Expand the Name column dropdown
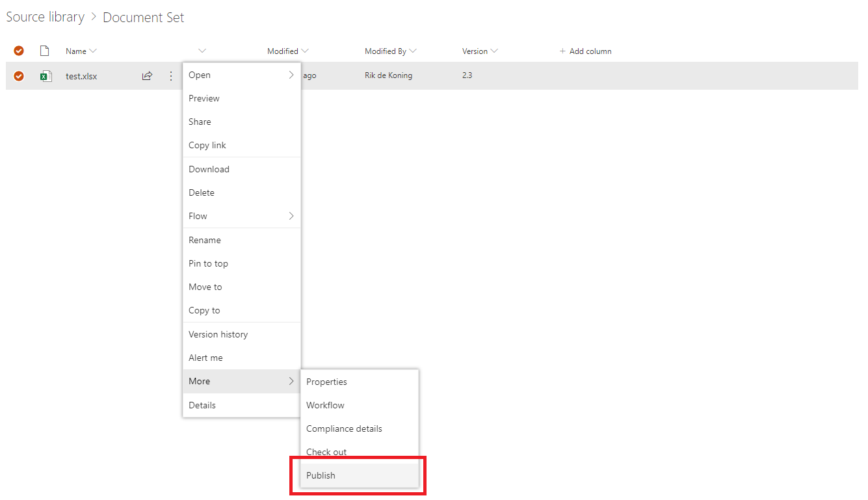This screenshot has height=500, width=868. click(x=93, y=51)
